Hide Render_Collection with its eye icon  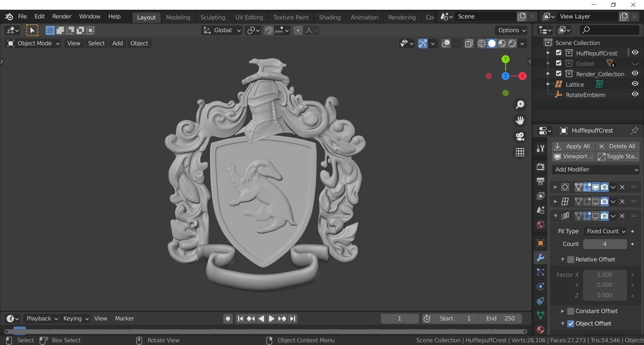635,73
